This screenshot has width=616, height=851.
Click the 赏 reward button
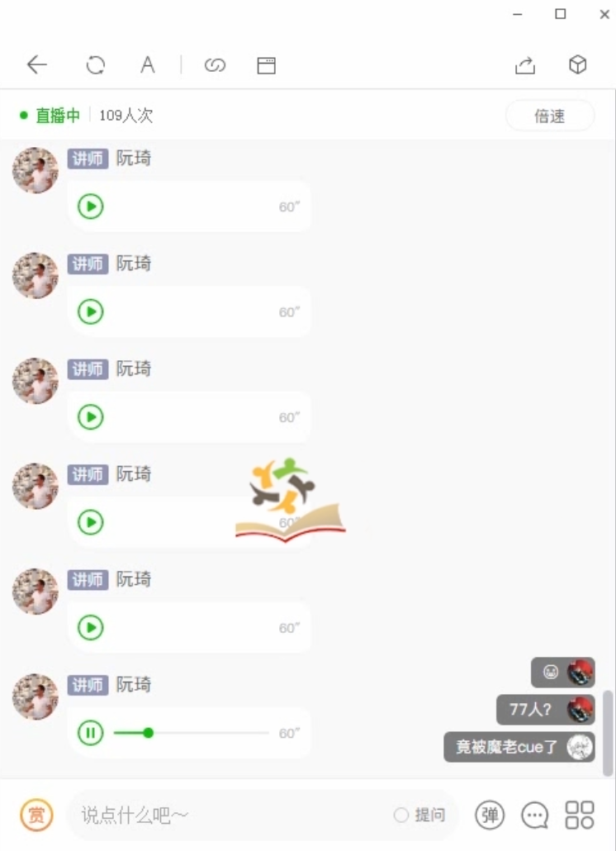click(36, 815)
